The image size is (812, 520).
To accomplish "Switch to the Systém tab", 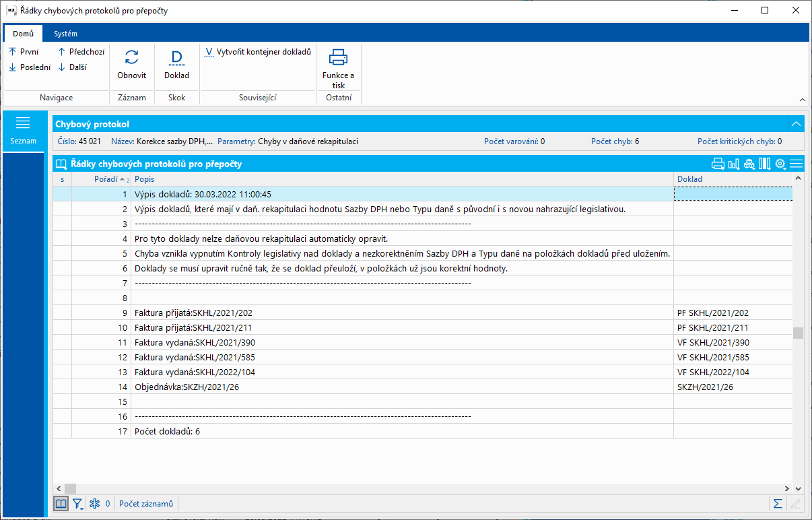I will point(65,34).
